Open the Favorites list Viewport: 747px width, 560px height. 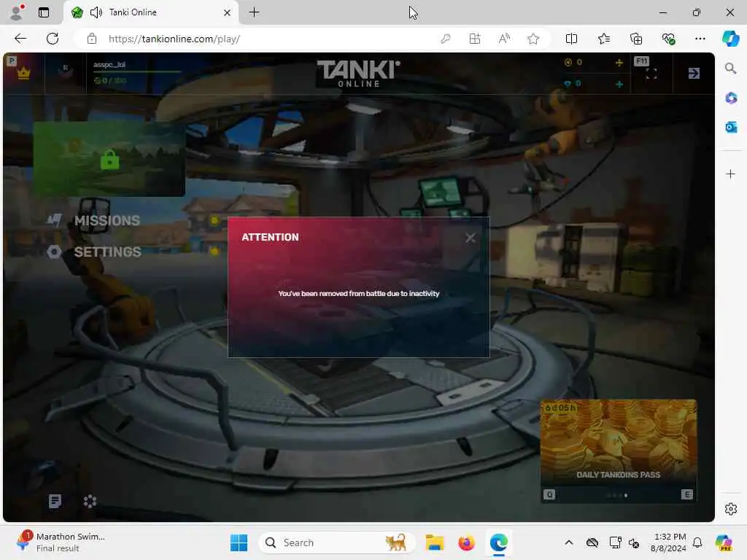603,39
